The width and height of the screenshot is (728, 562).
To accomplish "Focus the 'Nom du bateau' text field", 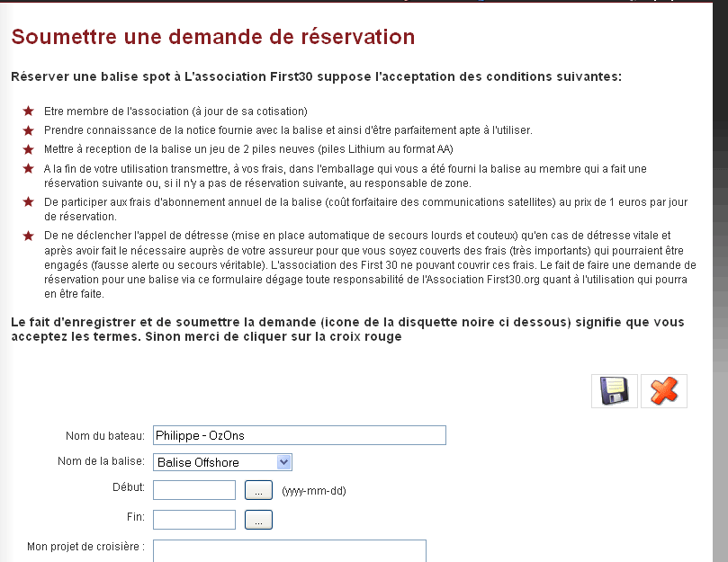I will click(x=300, y=435).
